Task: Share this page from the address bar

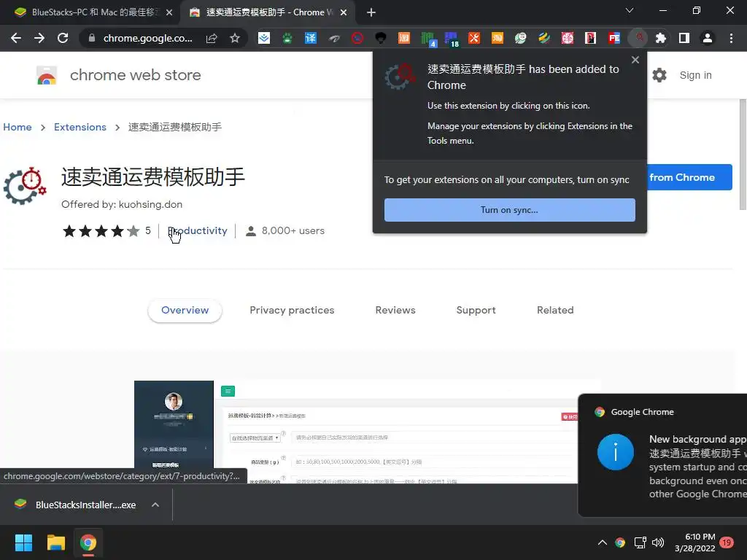Action: click(x=212, y=38)
